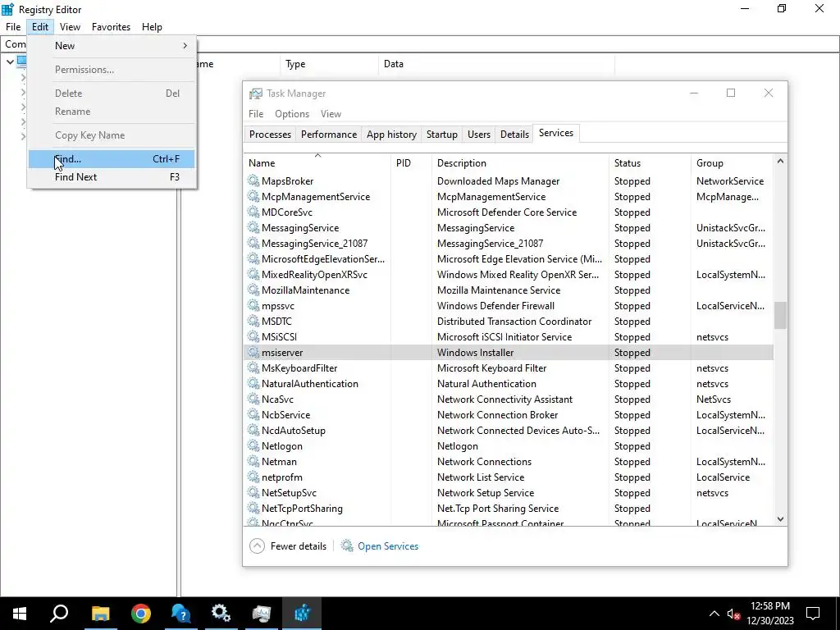
Task: Open Registry Editor File menu
Action: (x=13, y=27)
